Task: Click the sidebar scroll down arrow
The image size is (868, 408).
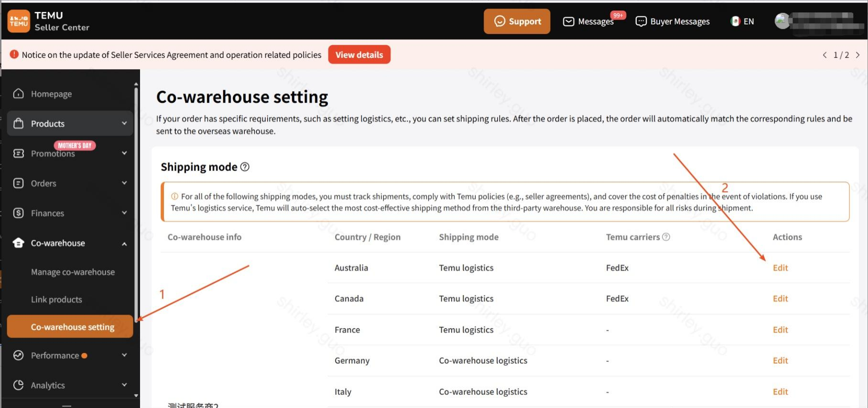Action: coord(136,396)
